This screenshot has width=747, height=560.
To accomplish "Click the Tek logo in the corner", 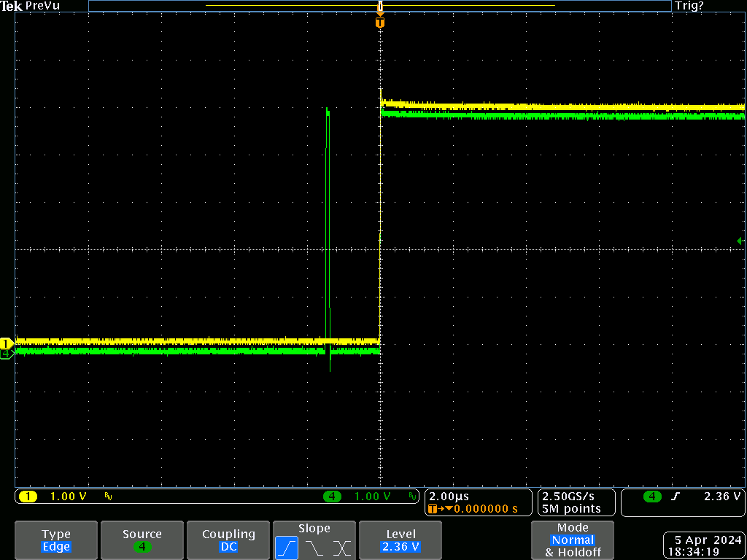I will (x=12, y=6).
